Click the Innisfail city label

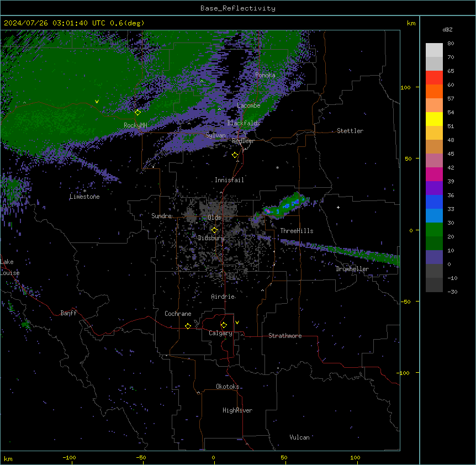pos(229,180)
